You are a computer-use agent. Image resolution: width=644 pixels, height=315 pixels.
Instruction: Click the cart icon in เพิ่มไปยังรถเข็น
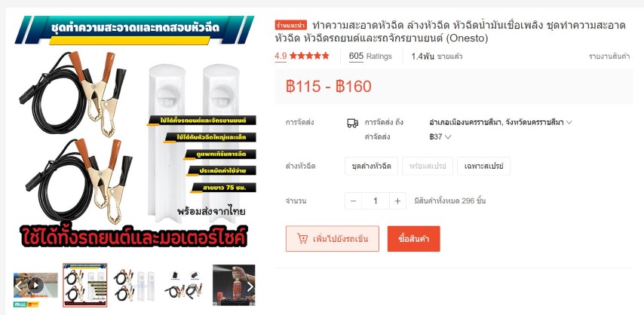pyautogui.click(x=302, y=239)
